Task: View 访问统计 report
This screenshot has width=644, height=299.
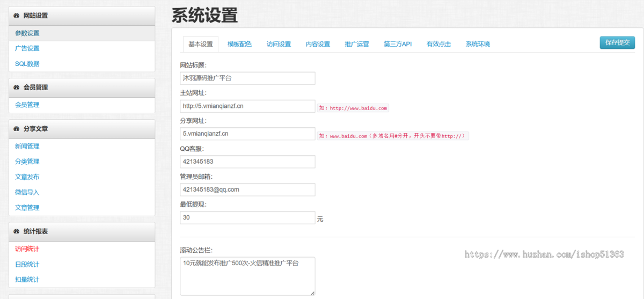Action: pos(27,249)
